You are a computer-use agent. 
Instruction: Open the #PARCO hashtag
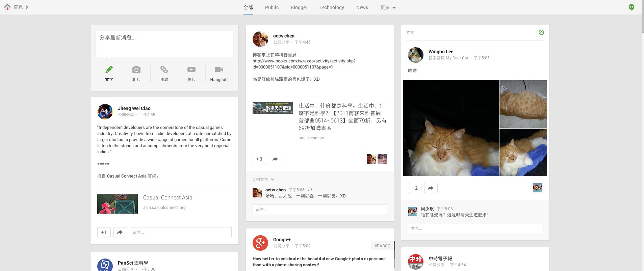pyautogui.click(x=382, y=246)
